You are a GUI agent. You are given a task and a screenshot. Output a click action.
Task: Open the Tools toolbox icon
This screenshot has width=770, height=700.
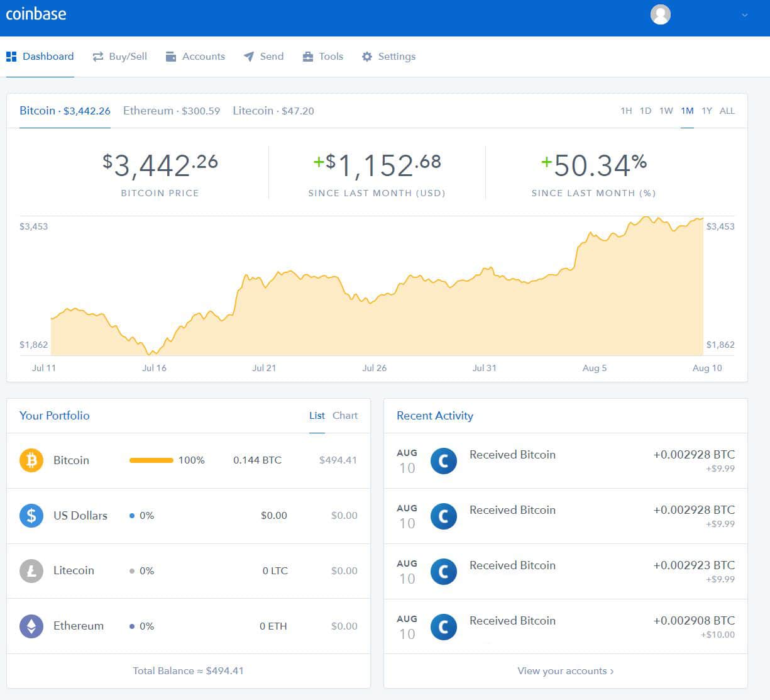point(307,56)
